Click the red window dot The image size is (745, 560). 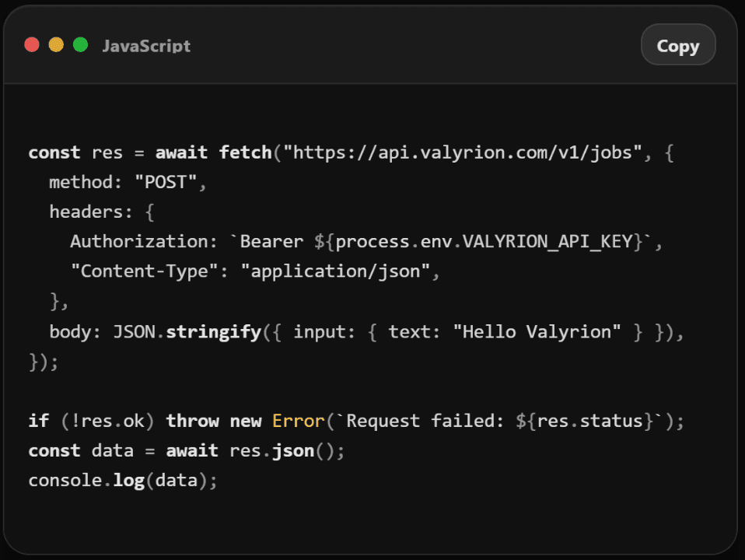(x=32, y=44)
